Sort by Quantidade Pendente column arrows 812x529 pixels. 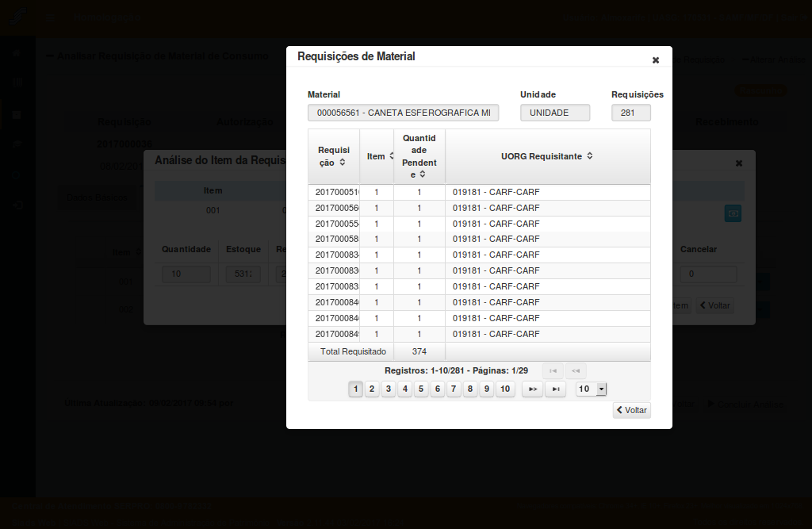[423, 174]
